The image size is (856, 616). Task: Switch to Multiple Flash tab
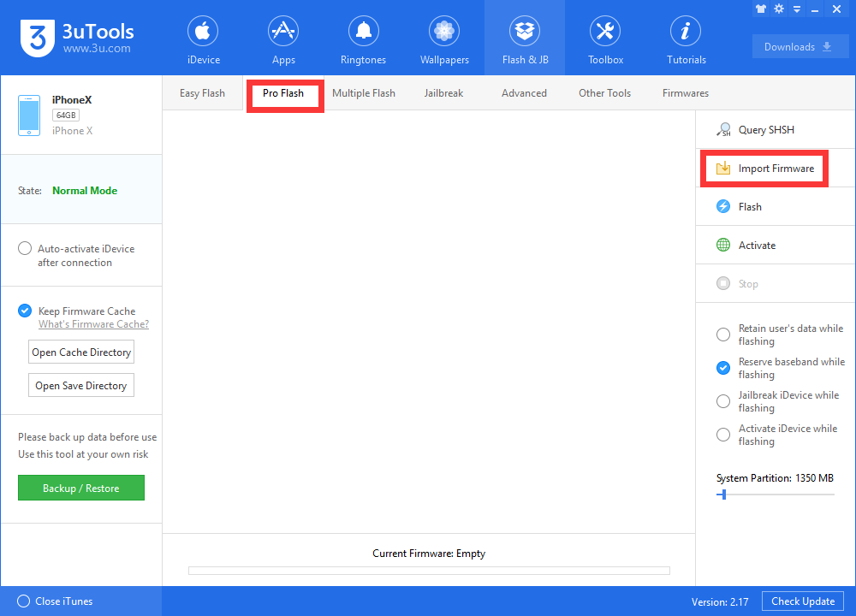[x=364, y=93]
